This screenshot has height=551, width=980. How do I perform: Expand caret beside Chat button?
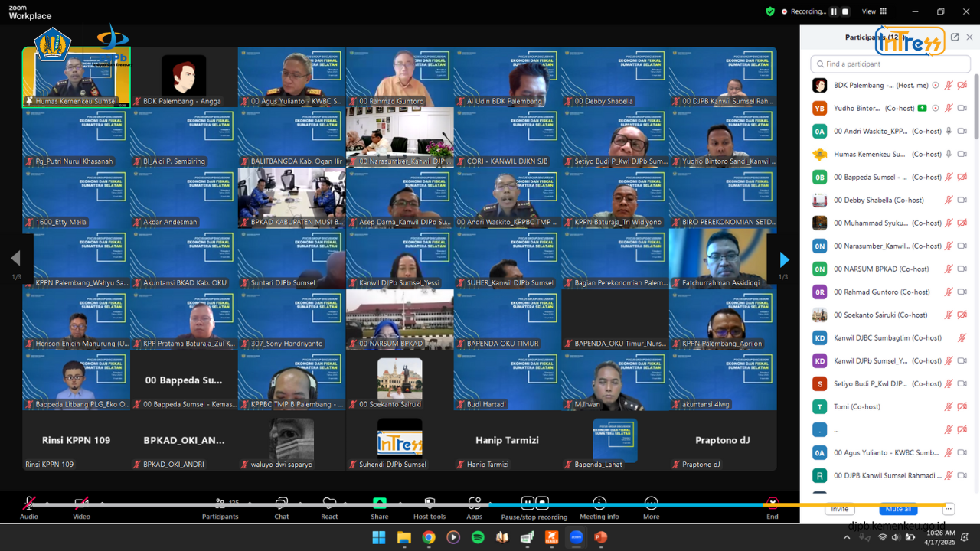pyautogui.click(x=299, y=503)
